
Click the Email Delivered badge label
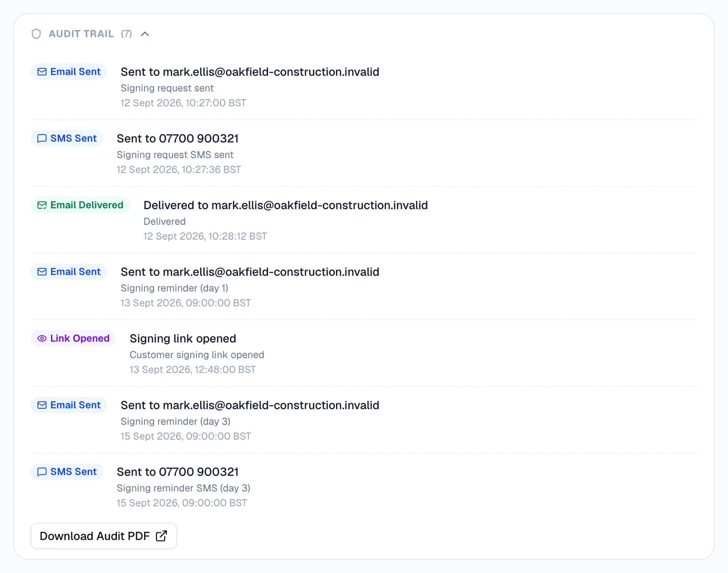(87, 205)
